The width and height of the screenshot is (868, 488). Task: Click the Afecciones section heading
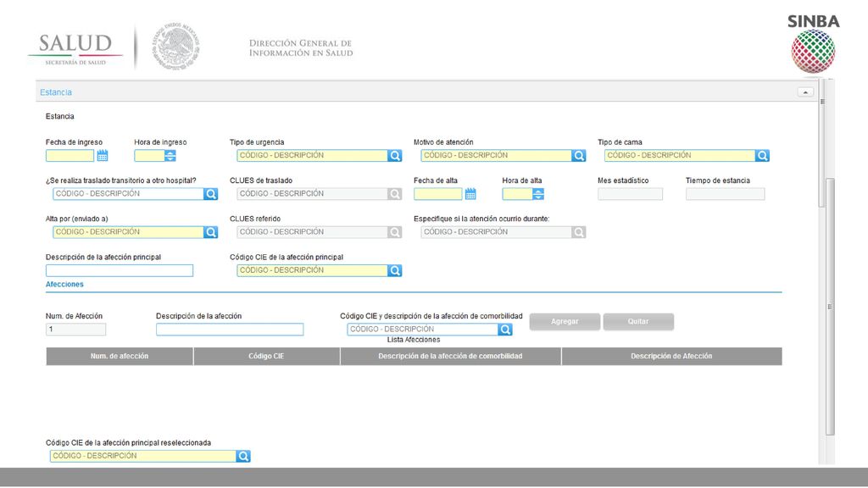coord(64,285)
